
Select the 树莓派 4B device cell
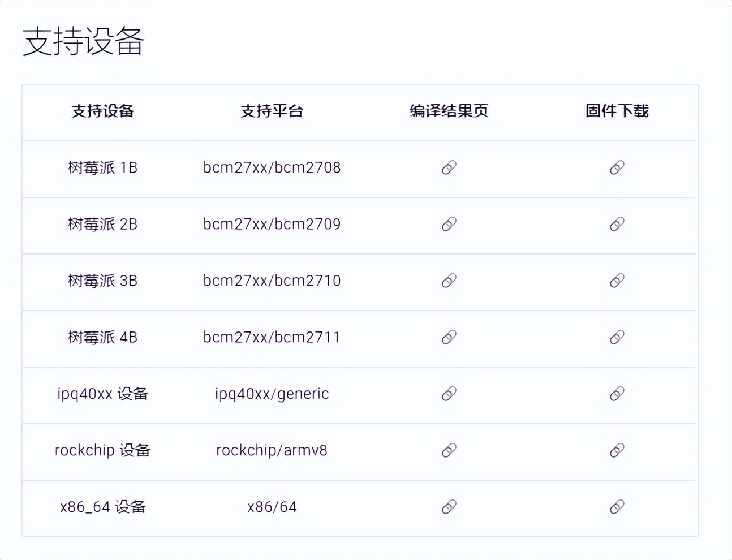pyautogui.click(x=102, y=337)
